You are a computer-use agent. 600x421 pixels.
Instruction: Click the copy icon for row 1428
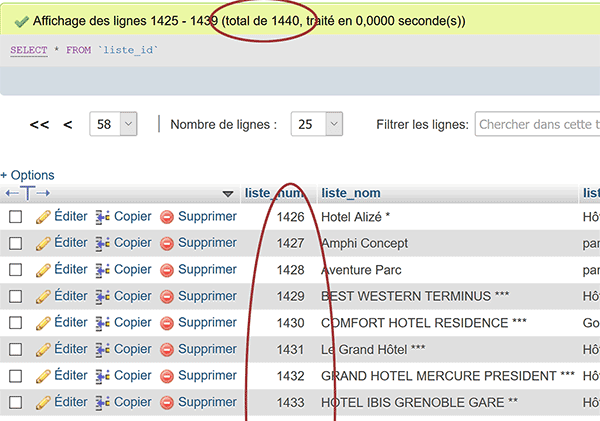click(103, 270)
